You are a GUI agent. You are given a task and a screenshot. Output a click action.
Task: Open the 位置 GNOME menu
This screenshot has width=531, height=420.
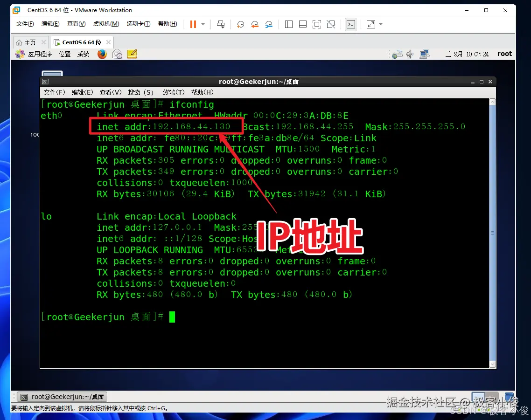pyautogui.click(x=65, y=54)
